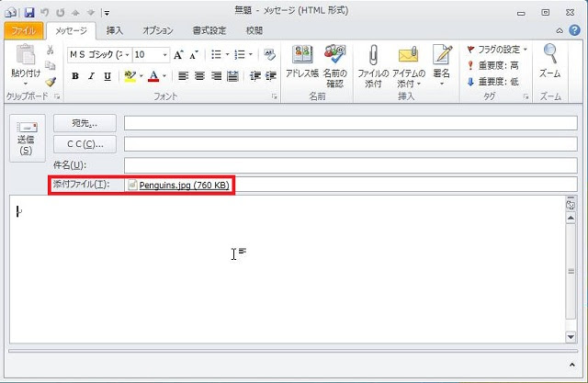Expand the bullet list dropdown arrow

(227, 55)
